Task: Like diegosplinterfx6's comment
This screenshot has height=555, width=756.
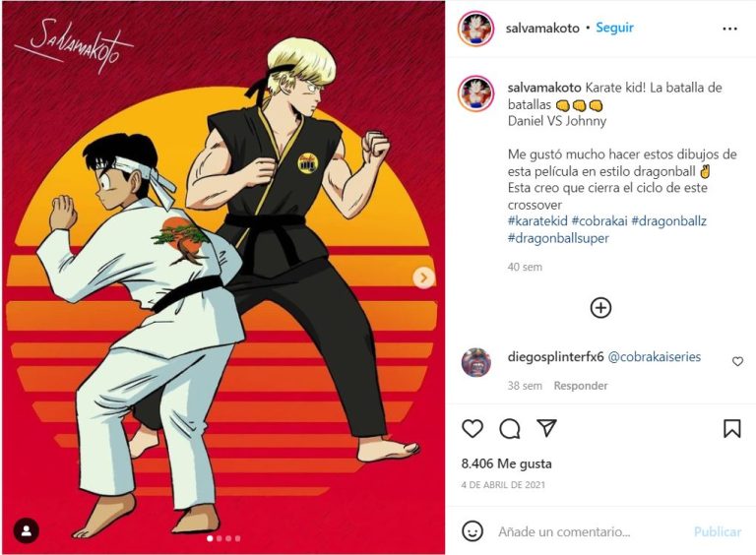Action: coord(737,361)
